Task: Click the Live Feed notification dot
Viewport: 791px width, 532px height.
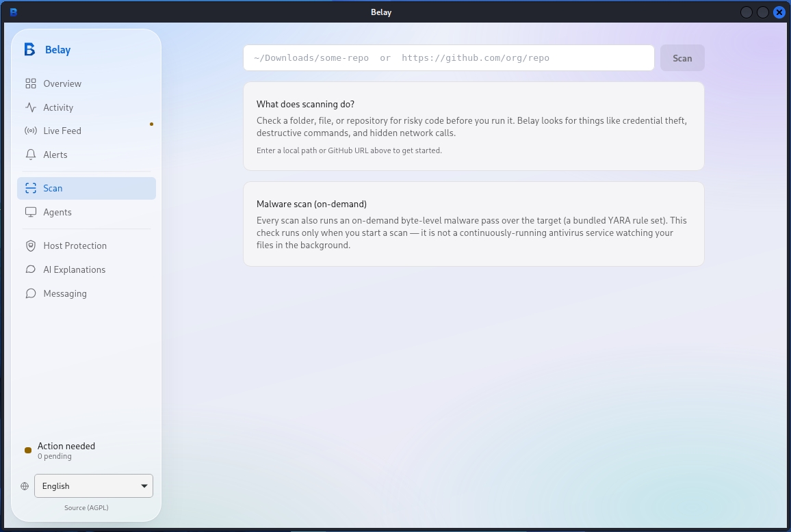Action: click(x=151, y=124)
